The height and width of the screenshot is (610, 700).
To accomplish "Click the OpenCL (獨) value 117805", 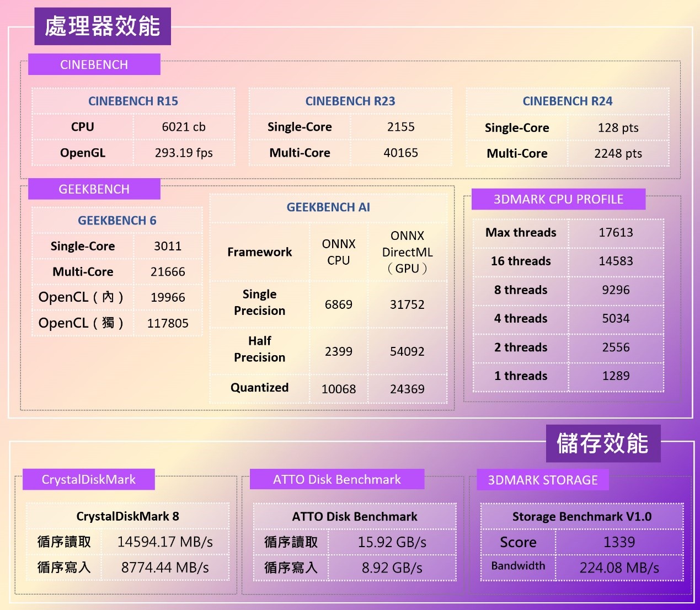I will [x=168, y=323].
